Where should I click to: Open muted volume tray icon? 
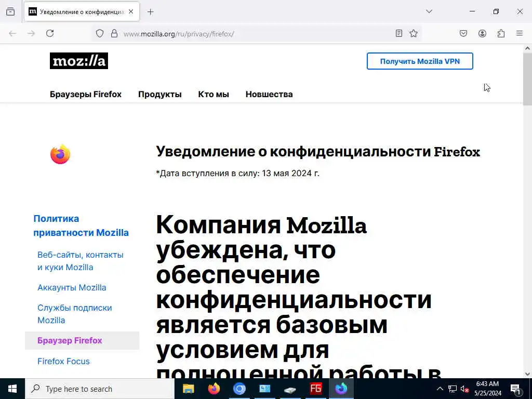pos(465,389)
